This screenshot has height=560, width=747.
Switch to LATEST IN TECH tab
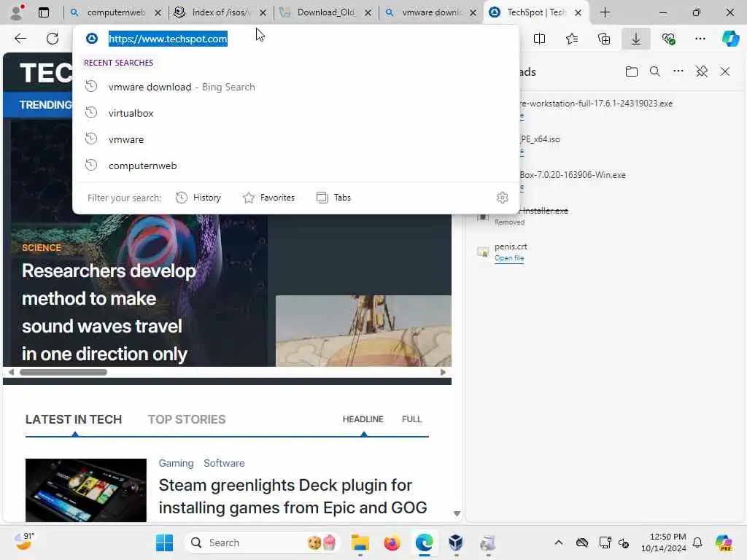(74, 419)
